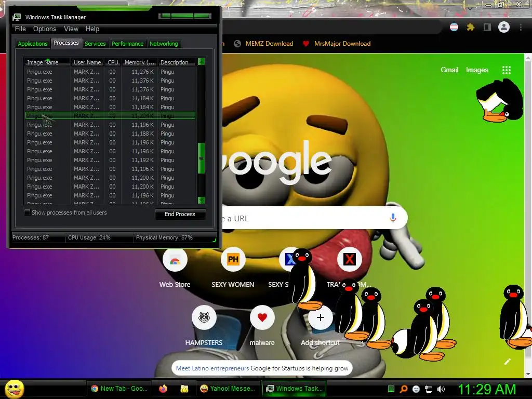Screen dimensions: 532x399
Task: Open the HAMPSTERS shortcut
Action: click(204, 317)
